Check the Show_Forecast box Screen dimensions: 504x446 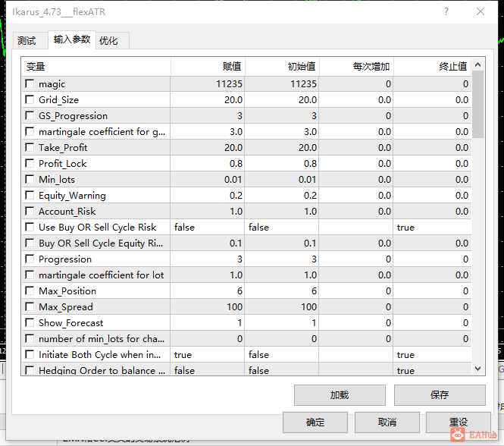pyautogui.click(x=30, y=322)
